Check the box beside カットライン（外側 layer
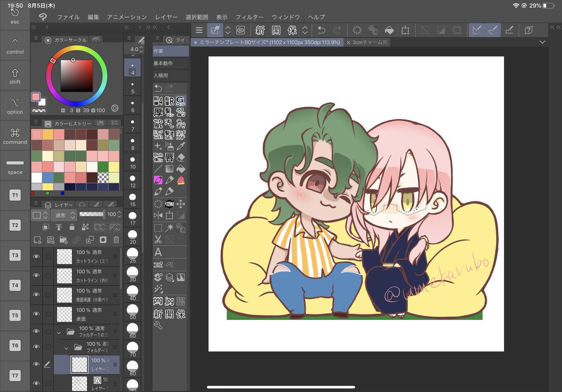Image resolution: width=562 pixels, height=392 pixels. point(48,276)
